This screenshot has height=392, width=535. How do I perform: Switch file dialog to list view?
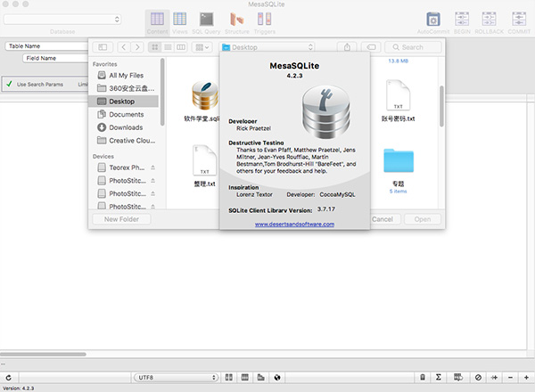click(168, 47)
